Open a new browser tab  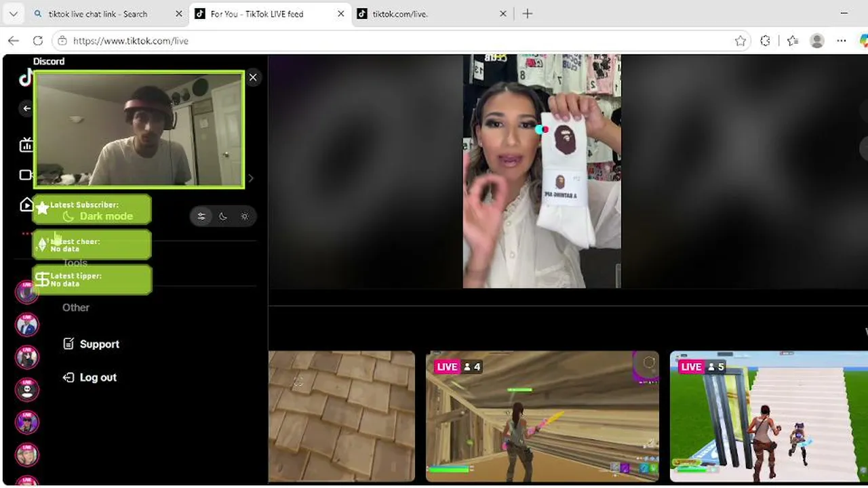[528, 14]
